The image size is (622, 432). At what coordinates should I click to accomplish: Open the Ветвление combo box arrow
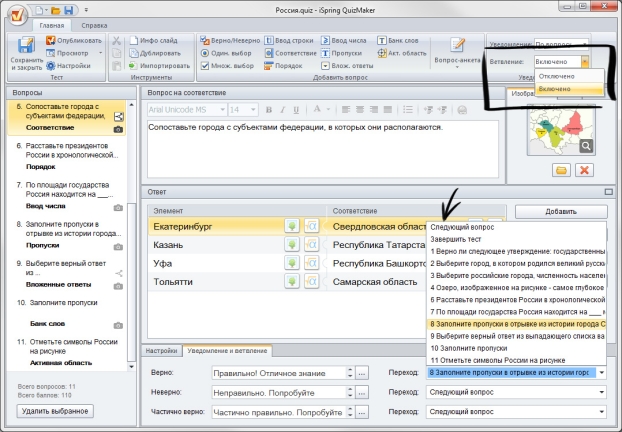pyautogui.click(x=584, y=62)
